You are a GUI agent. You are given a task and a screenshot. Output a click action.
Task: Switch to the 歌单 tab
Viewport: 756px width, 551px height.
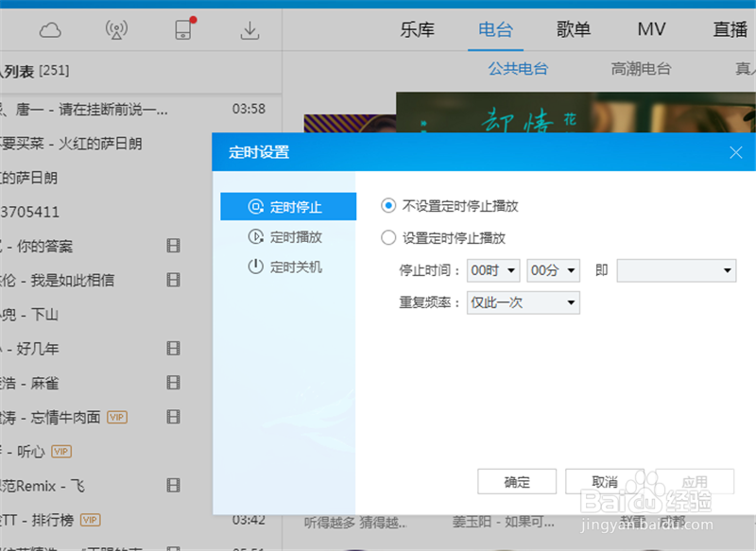(x=573, y=29)
